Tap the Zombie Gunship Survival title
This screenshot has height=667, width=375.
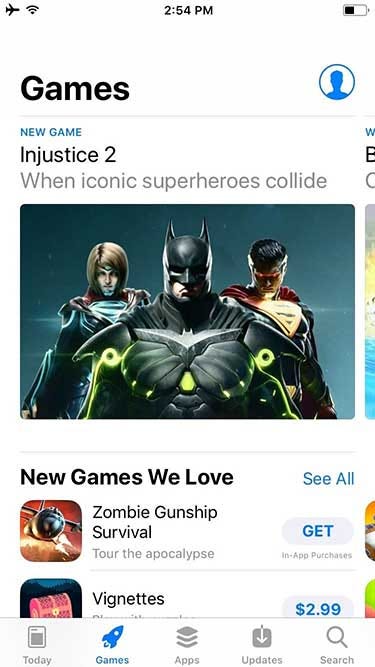(155, 522)
